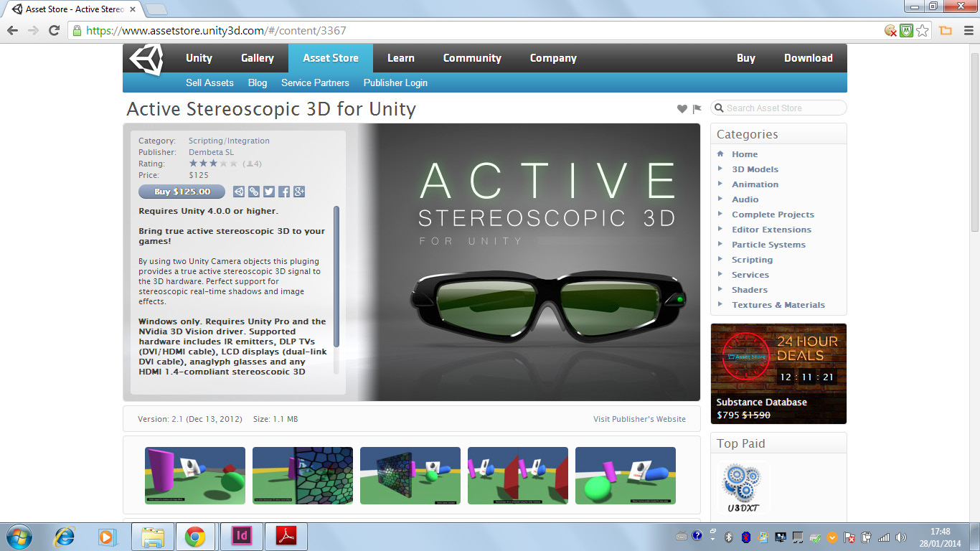Share this asset on Google Plus

[299, 192]
